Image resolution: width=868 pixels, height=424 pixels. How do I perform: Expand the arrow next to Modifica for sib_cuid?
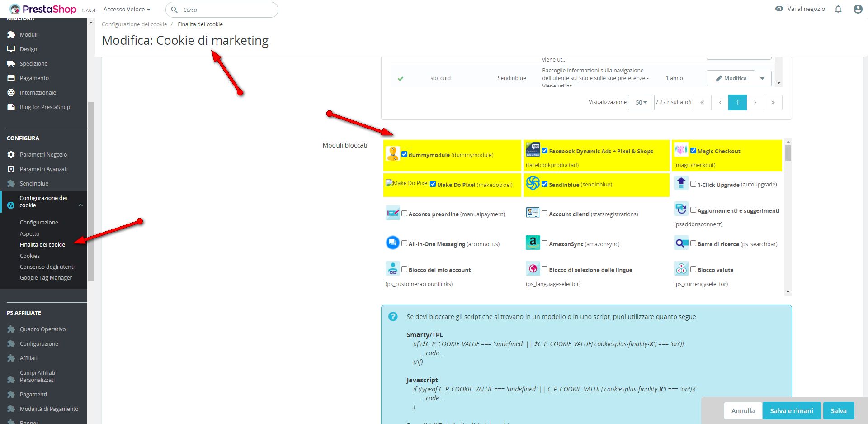tap(762, 78)
